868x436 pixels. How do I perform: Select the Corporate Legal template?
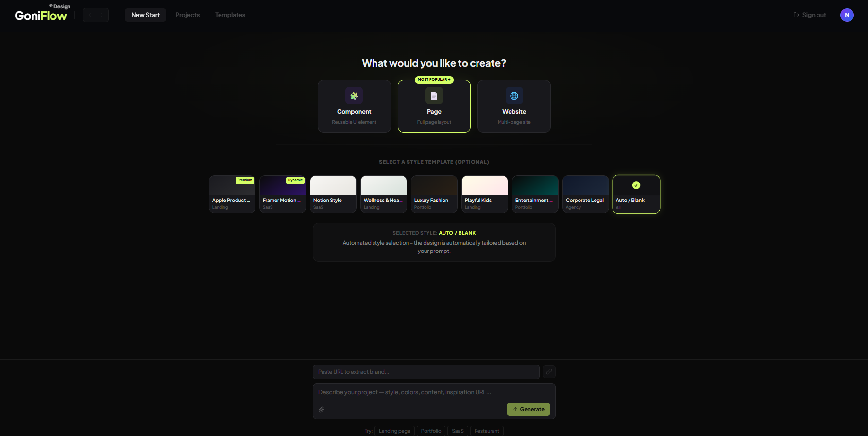point(586,194)
